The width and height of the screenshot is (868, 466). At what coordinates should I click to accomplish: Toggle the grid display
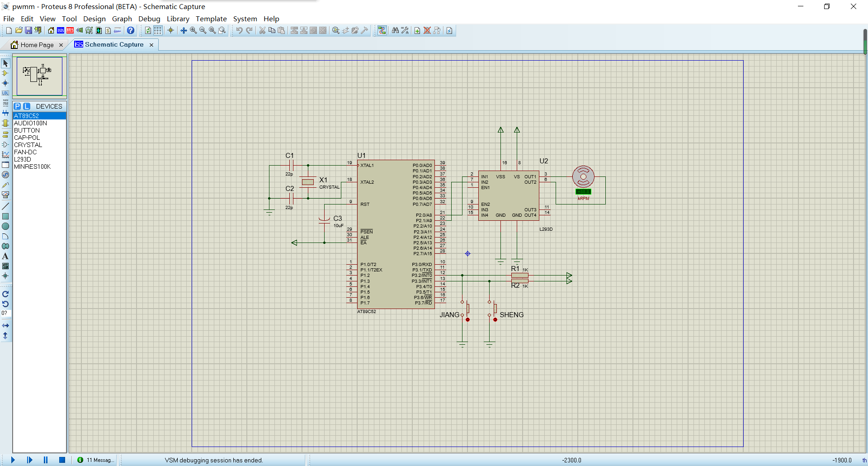pos(158,30)
